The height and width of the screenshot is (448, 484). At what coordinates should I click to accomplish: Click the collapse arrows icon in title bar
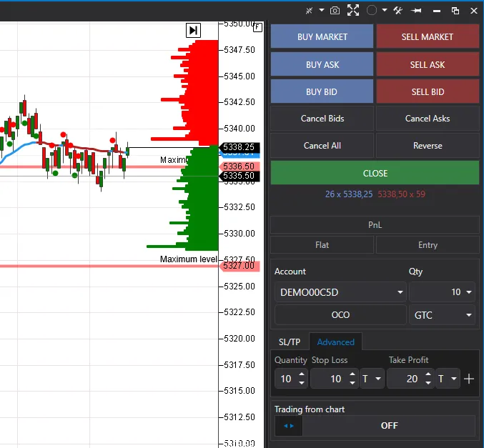(309, 11)
